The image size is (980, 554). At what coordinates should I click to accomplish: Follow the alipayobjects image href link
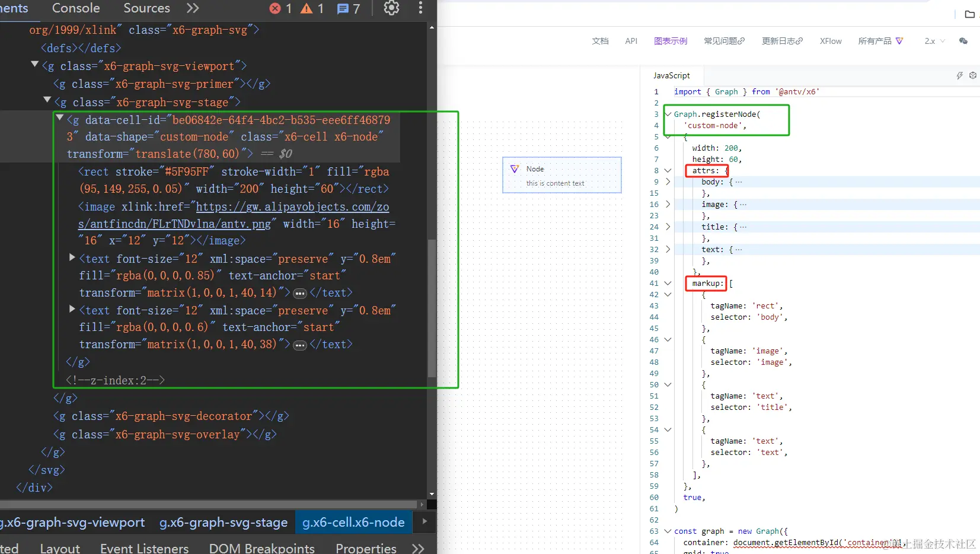coord(234,215)
